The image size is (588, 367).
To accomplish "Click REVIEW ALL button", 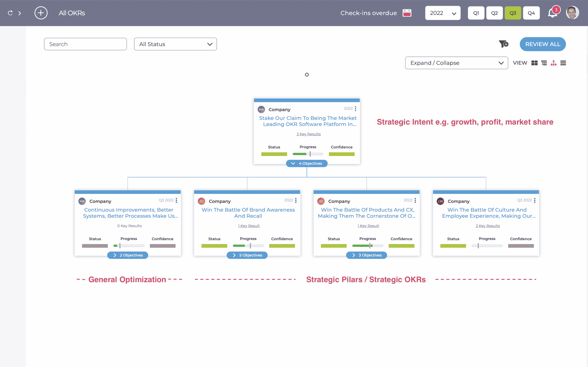I will tap(543, 44).
